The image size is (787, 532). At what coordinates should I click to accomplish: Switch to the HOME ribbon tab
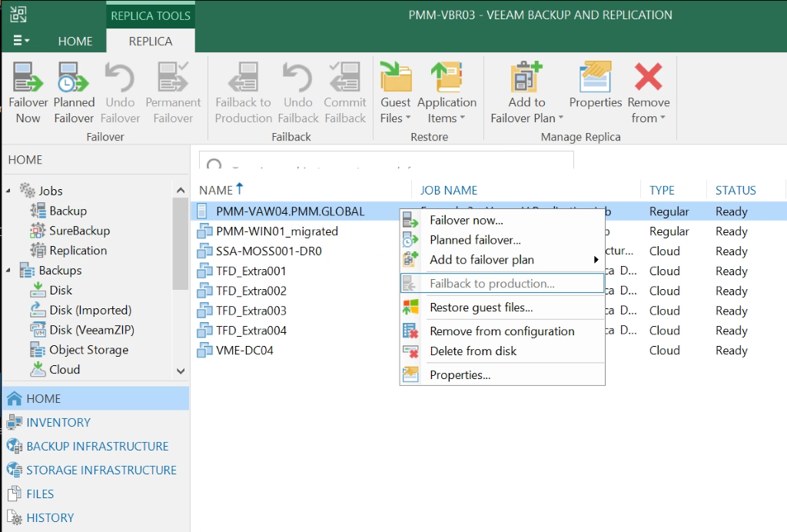point(75,42)
